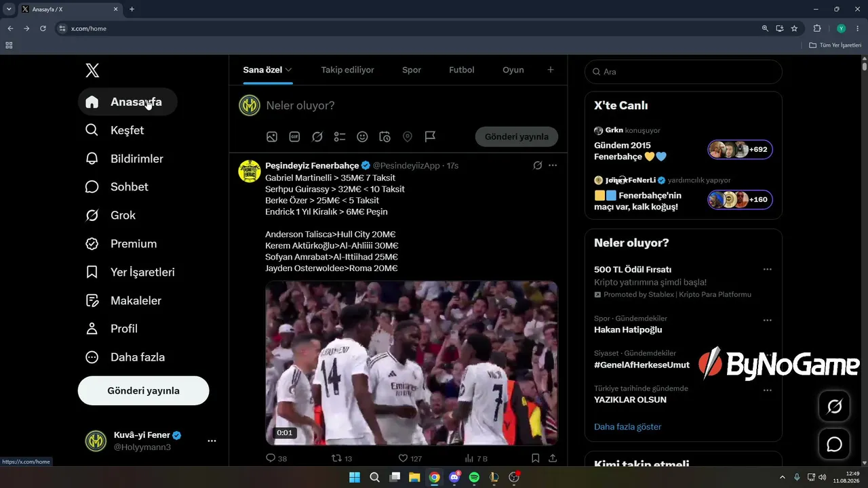
Task: Open Keşfet from the left sidebar
Action: 115,130
